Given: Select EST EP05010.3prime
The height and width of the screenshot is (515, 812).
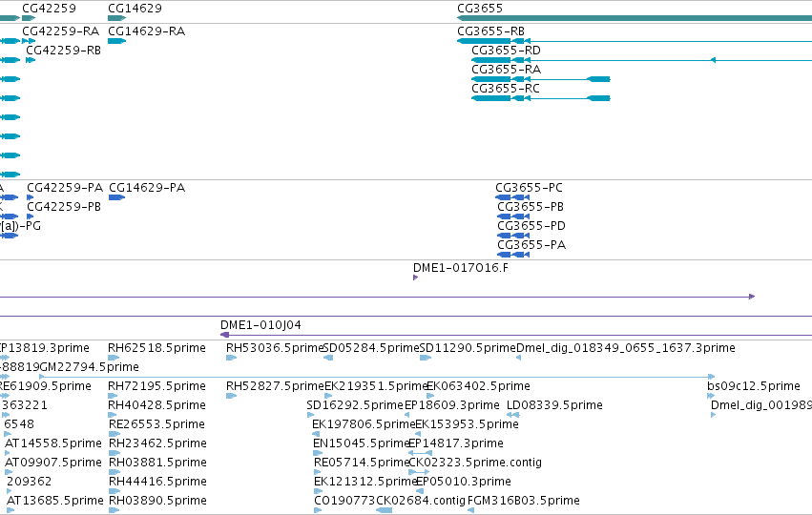Looking at the screenshot, I should [464, 482].
